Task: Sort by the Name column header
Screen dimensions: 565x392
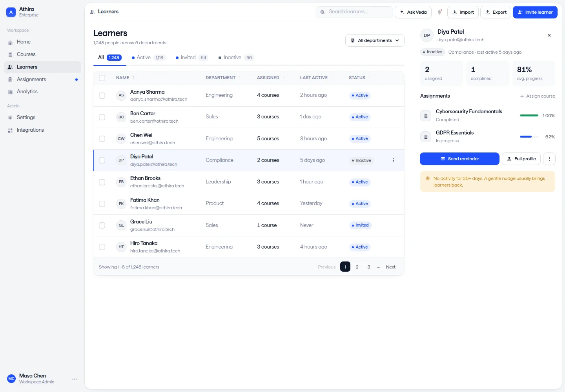Action: [126, 78]
